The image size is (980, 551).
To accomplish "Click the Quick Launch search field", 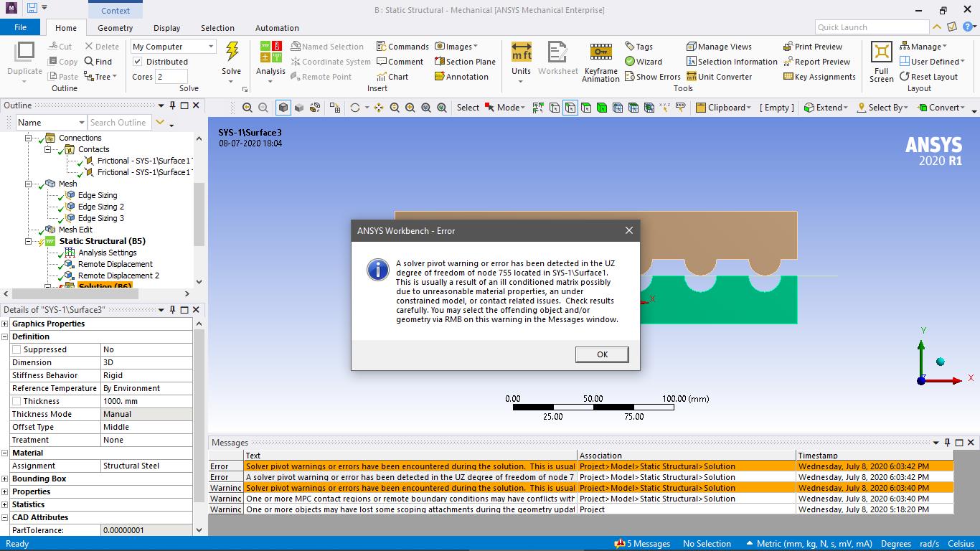I will [872, 27].
